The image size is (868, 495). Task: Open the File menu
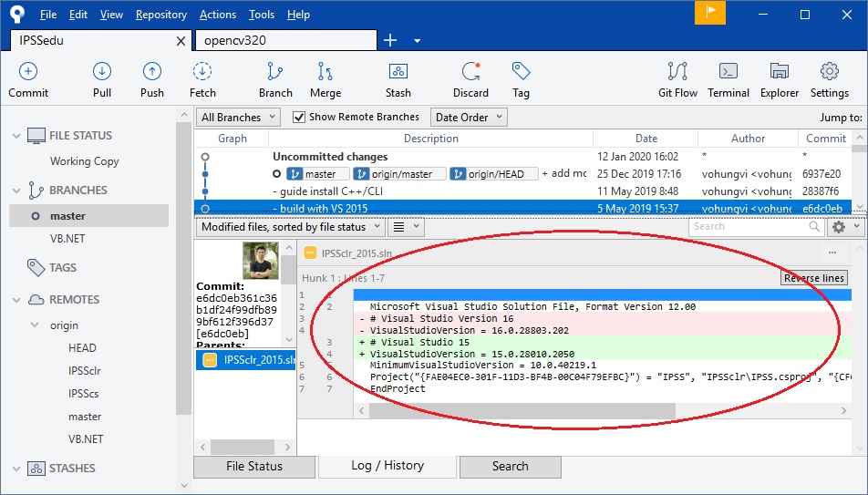[48, 15]
